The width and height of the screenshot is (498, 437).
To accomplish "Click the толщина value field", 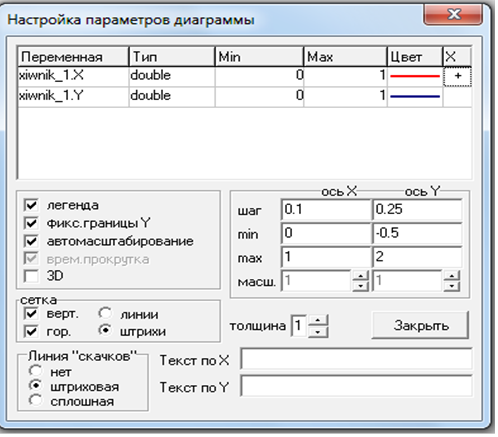I will (x=299, y=326).
